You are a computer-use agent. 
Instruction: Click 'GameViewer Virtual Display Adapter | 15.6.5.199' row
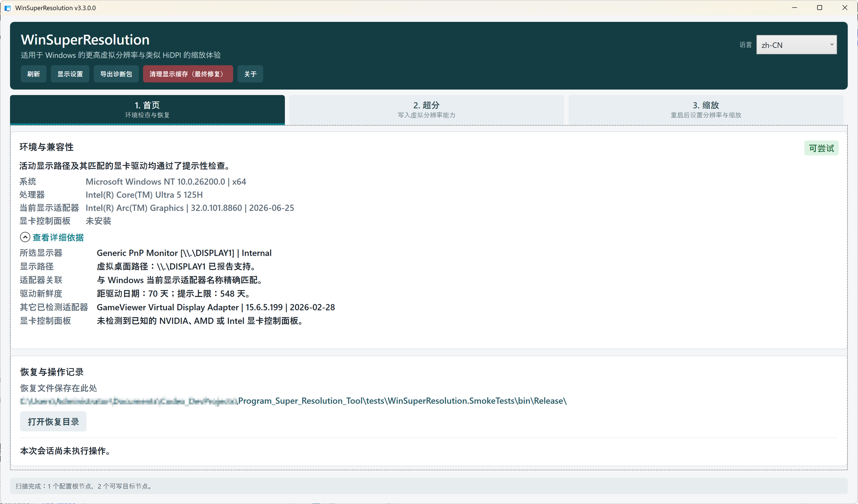point(216,307)
